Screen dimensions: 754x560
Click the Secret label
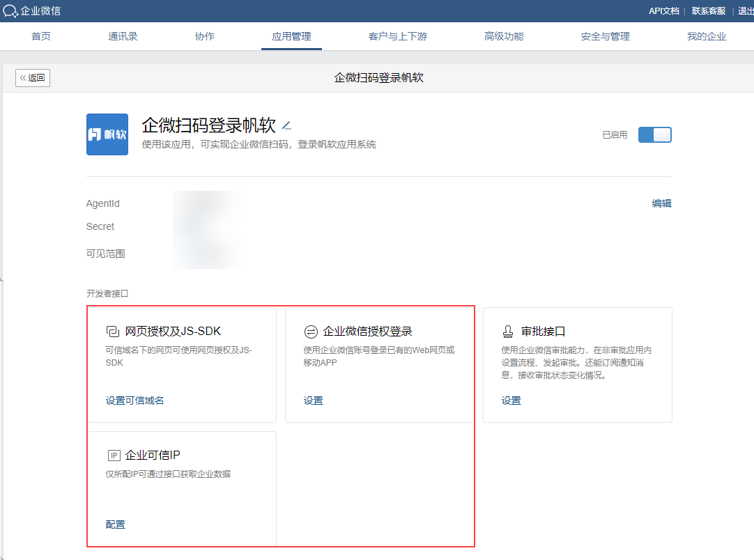coord(100,226)
